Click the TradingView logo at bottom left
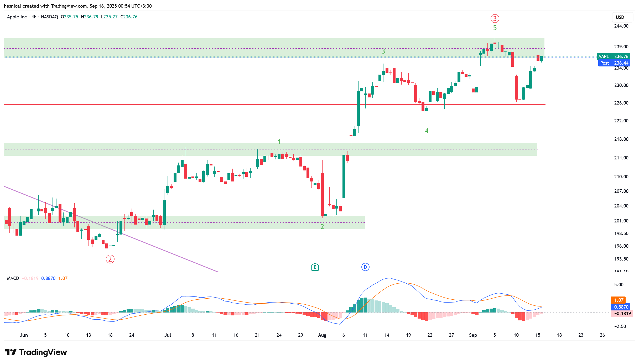This screenshot has width=639, height=364. 36,352
